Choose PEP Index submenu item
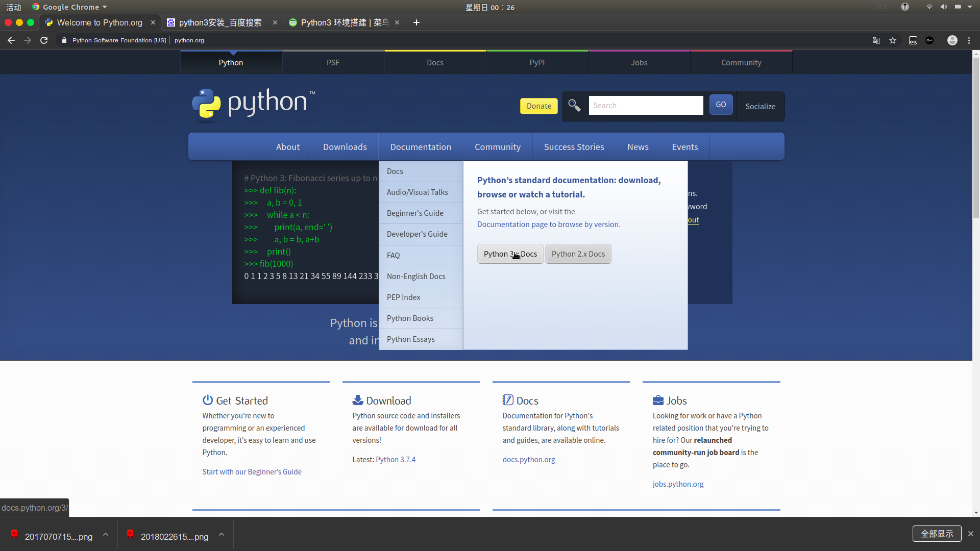This screenshot has width=980, height=551. coord(421,297)
